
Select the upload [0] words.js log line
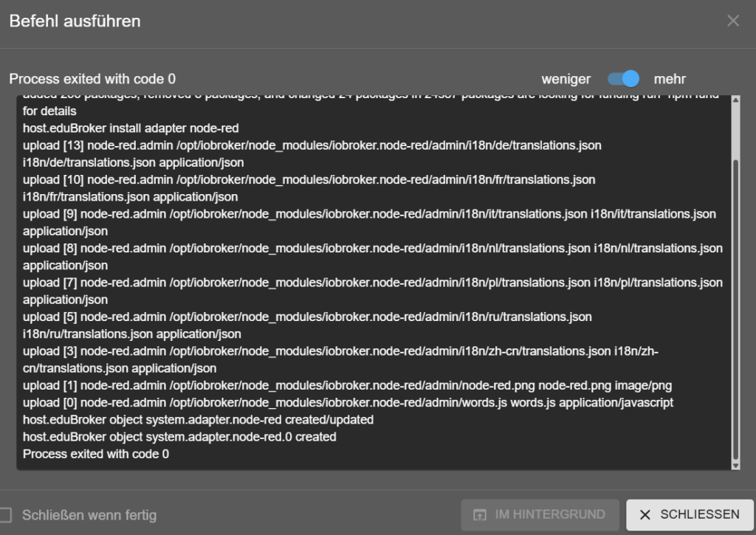[x=348, y=403]
